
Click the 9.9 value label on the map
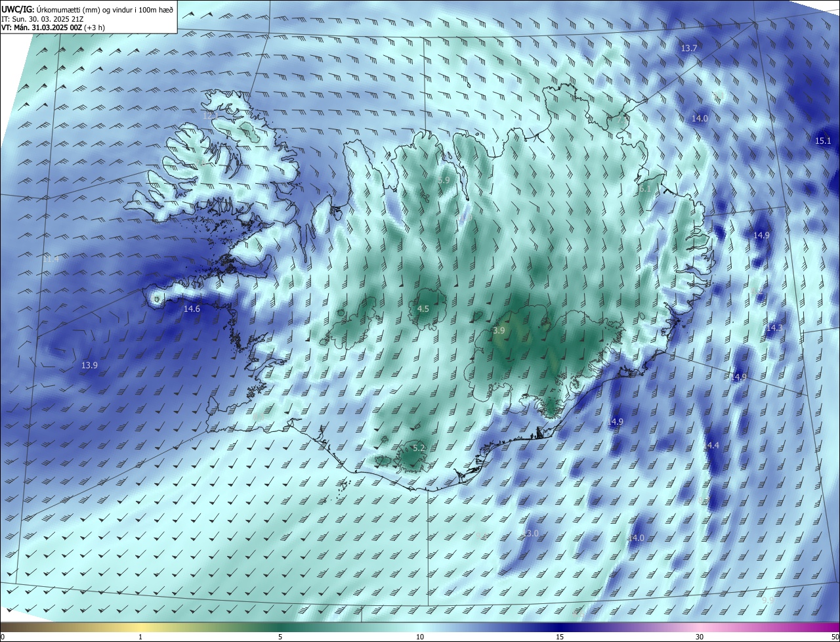coord(768,600)
